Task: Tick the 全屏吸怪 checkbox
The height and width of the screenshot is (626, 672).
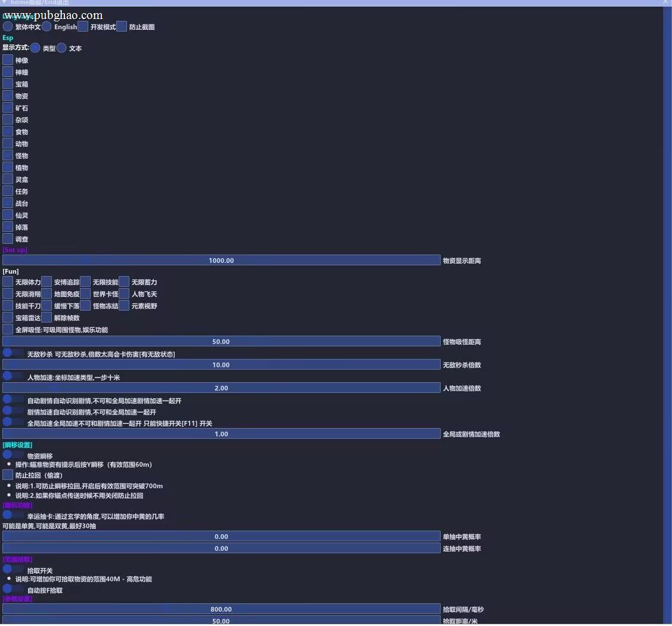Action: point(8,330)
